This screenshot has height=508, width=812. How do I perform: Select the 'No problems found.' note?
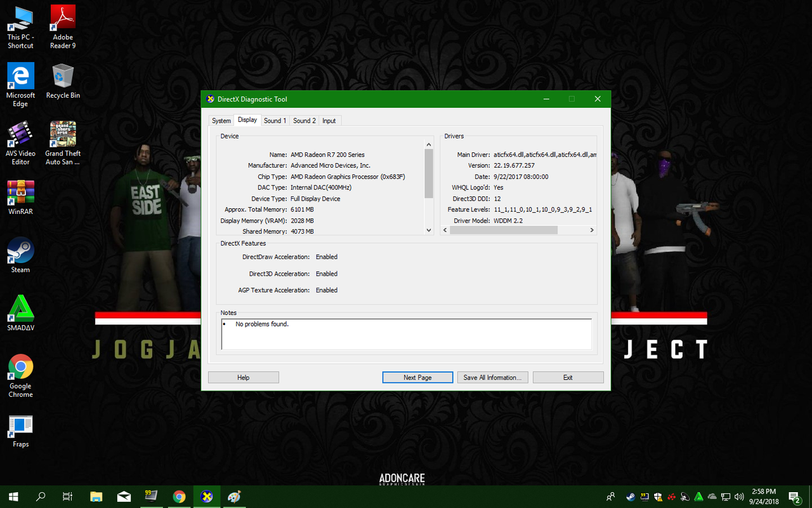click(x=262, y=324)
